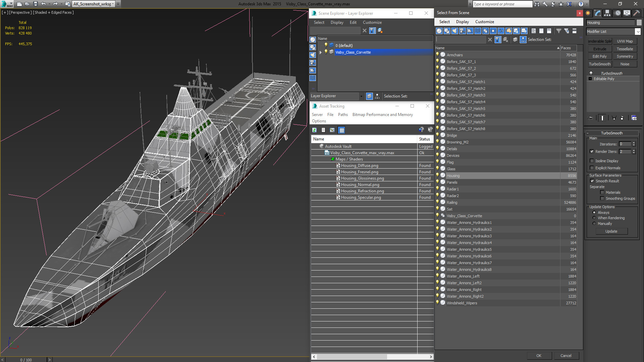Toggle lights display filter in Select From Scene

[454, 31]
